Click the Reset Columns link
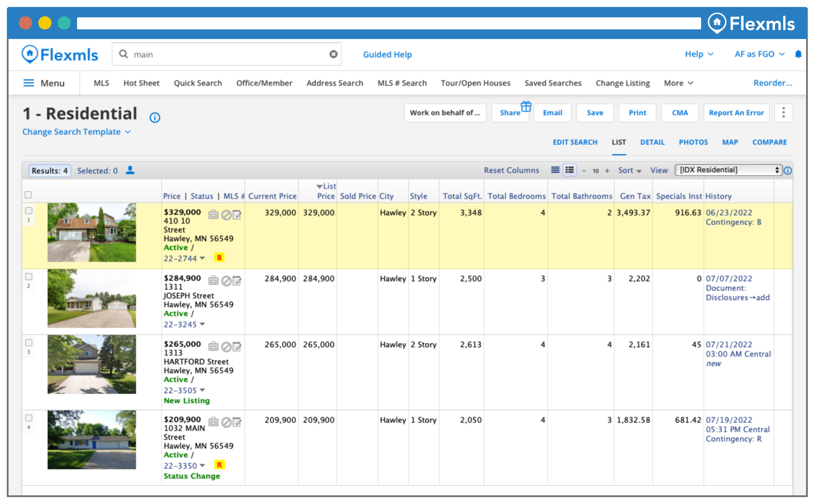The height and width of the screenshot is (504, 814). point(511,171)
